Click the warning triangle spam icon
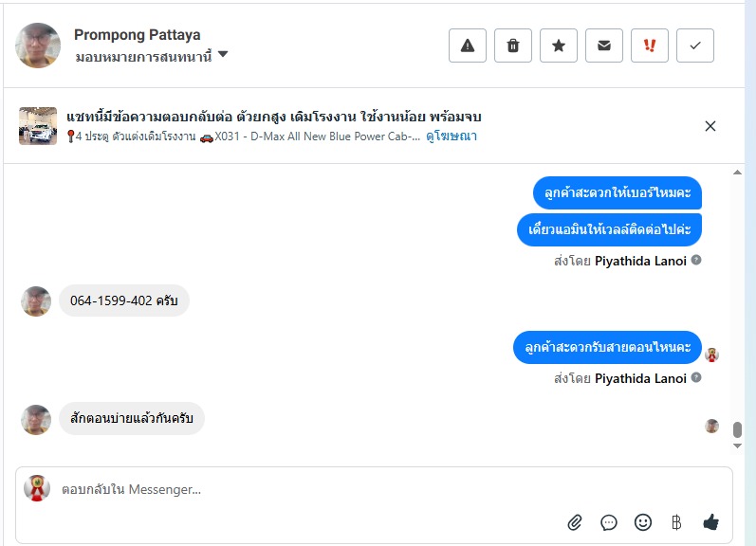756x546 pixels. point(468,45)
